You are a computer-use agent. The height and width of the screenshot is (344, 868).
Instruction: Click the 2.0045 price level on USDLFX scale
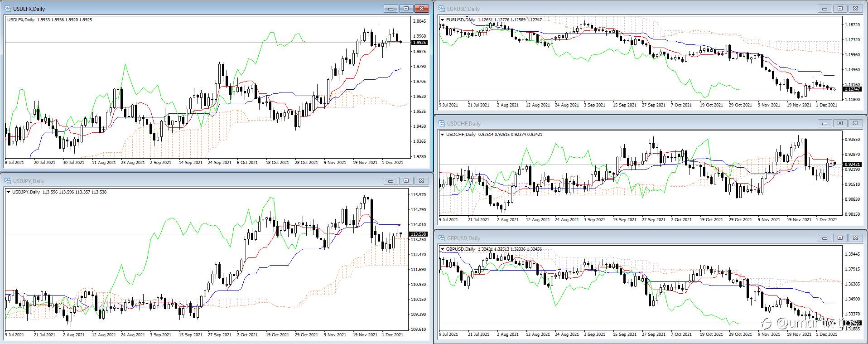tap(420, 21)
